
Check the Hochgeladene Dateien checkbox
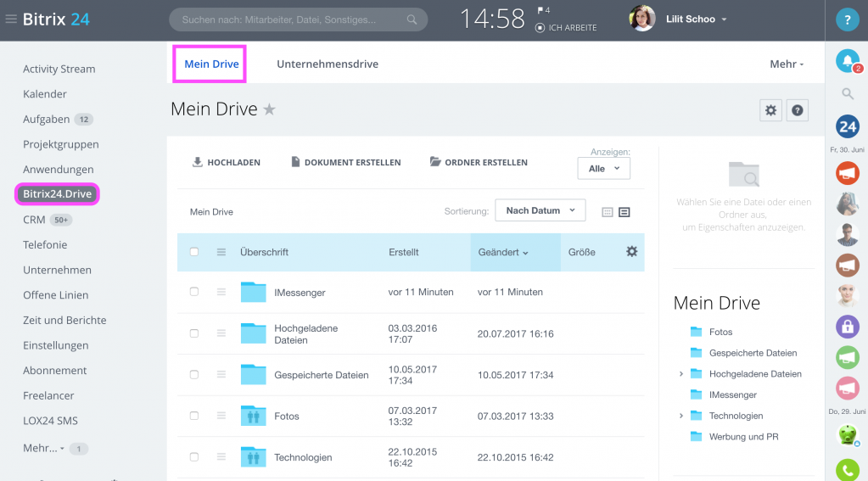[193, 333]
